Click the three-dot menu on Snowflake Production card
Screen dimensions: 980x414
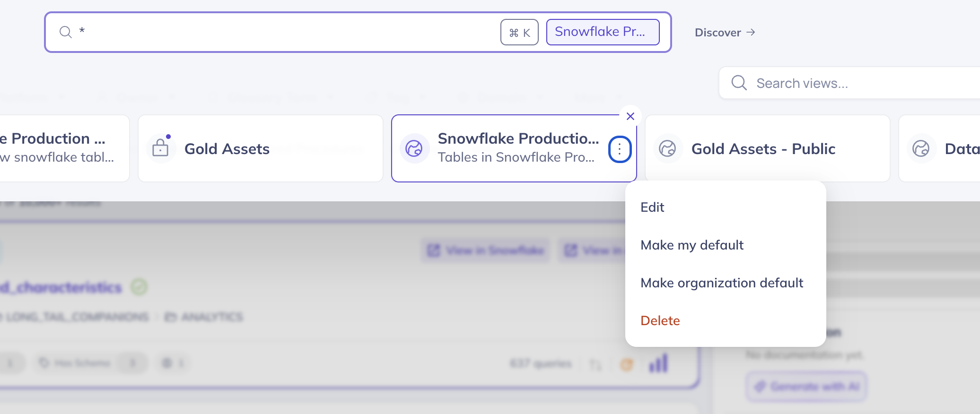pyautogui.click(x=620, y=149)
